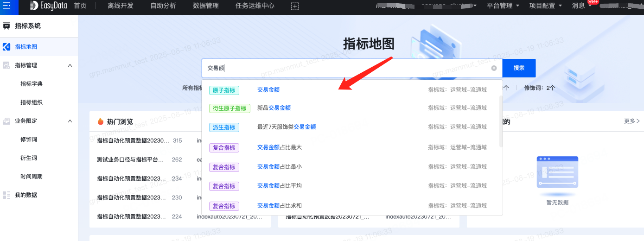Viewport: 644px width, 241px height.
Task: Open the 离线开发 top menu
Action: [121, 6]
